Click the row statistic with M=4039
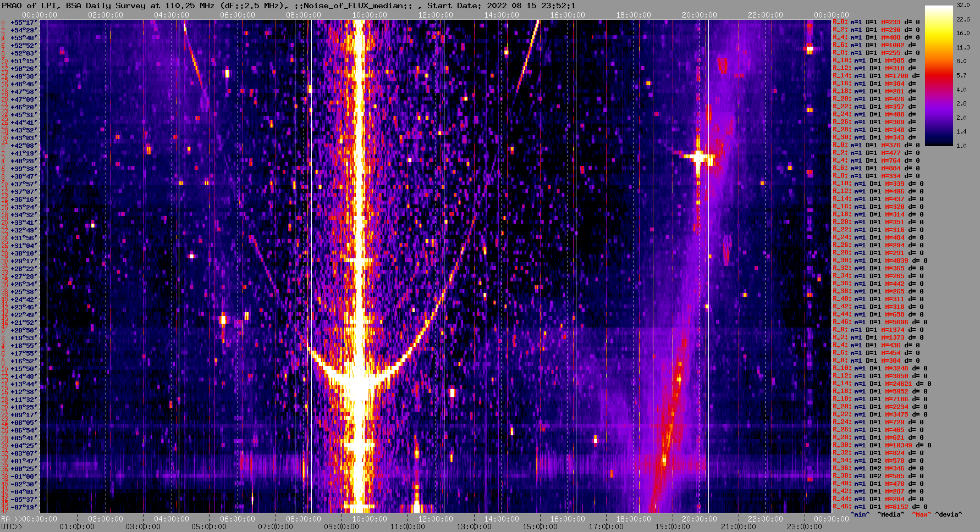The image size is (980, 532). coord(880,261)
